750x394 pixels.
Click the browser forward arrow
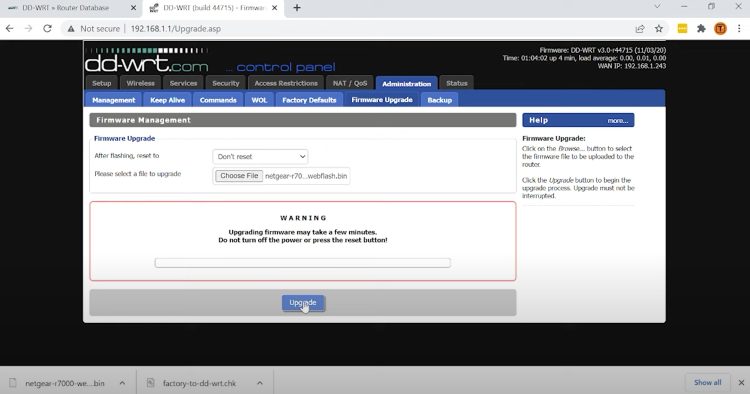point(28,29)
